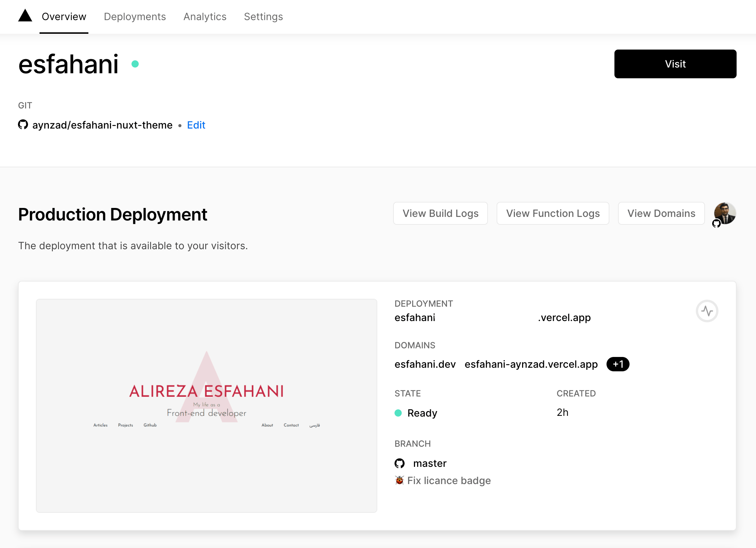Click the GitHub repository icon

pyautogui.click(x=23, y=124)
